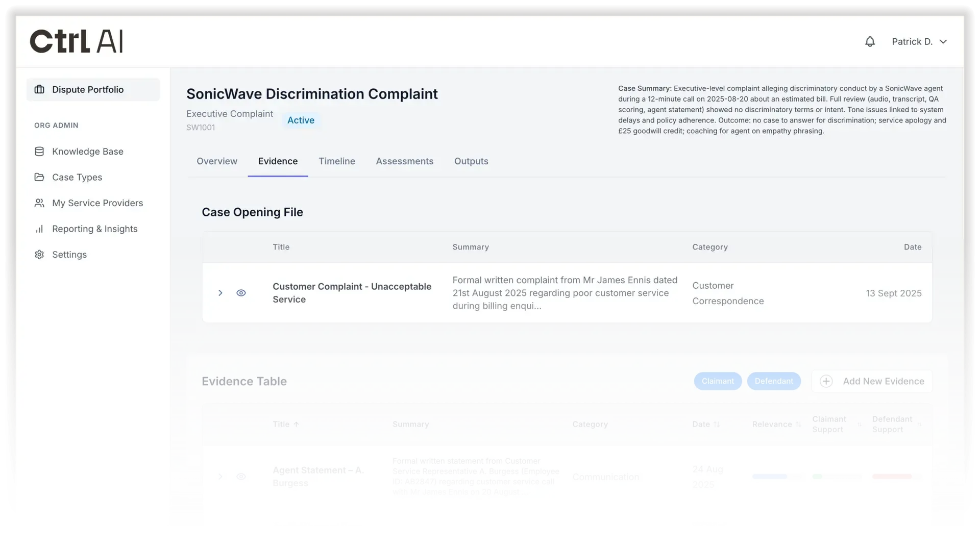Open Settings from the sidebar

click(x=69, y=255)
